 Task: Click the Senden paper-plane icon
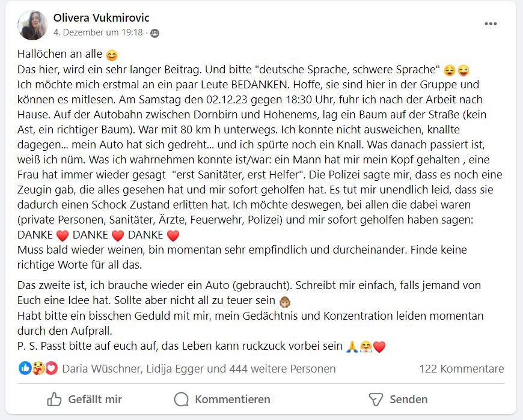click(x=376, y=399)
